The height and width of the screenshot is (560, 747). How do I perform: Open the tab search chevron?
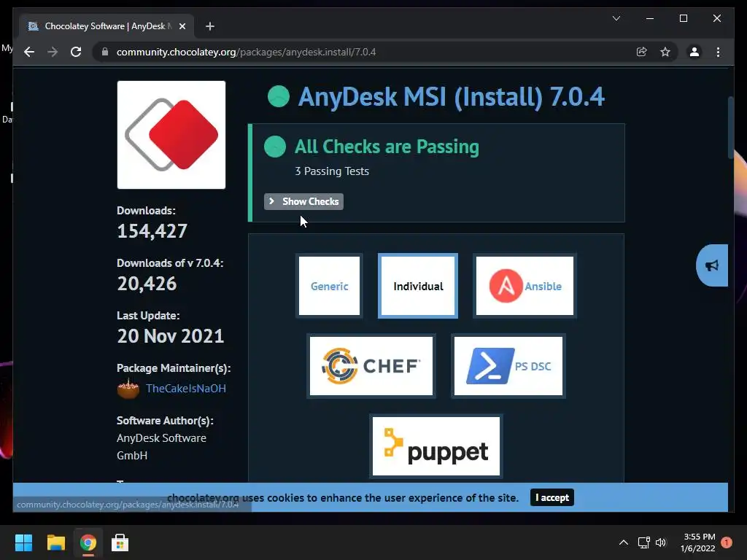click(x=616, y=18)
